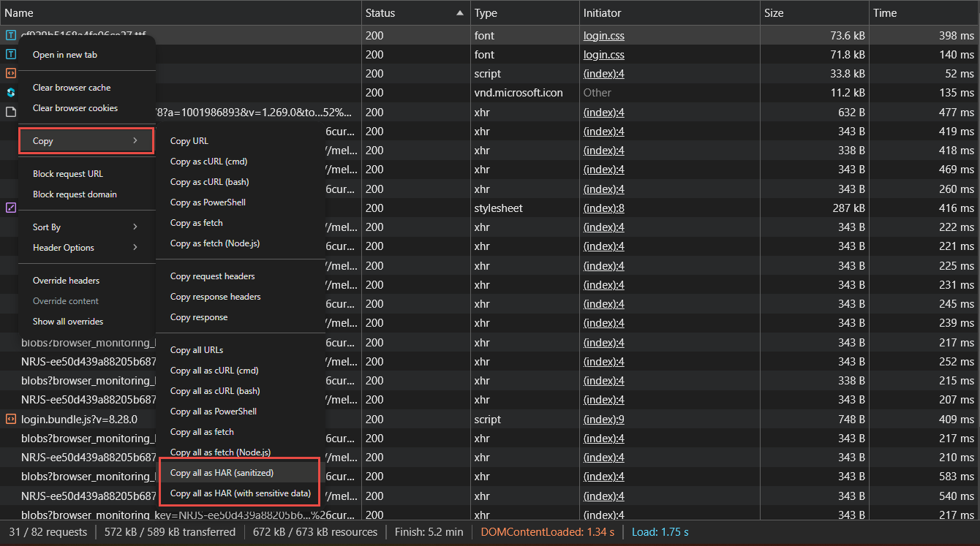Click the sort arrow in the Status header
The image size is (980, 546).
click(x=459, y=13)
